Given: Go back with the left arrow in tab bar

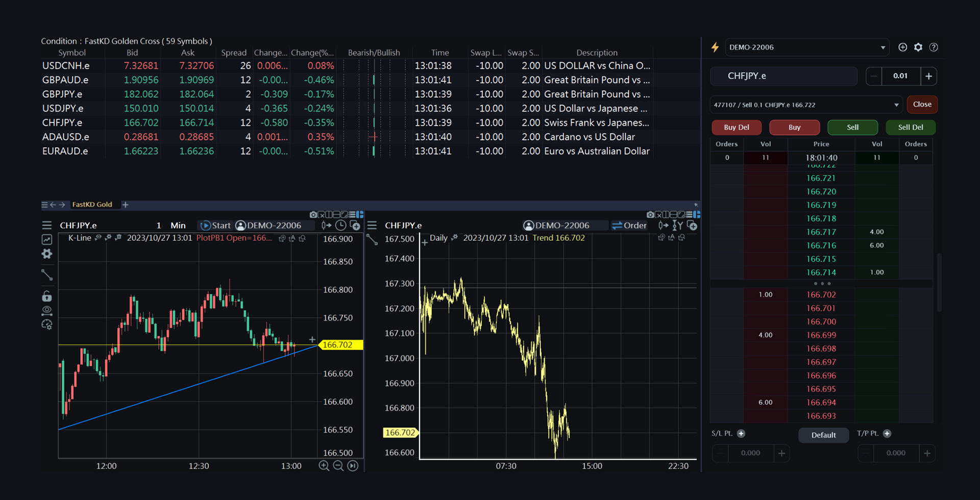Looking at the screenshot, I should 53,205.
